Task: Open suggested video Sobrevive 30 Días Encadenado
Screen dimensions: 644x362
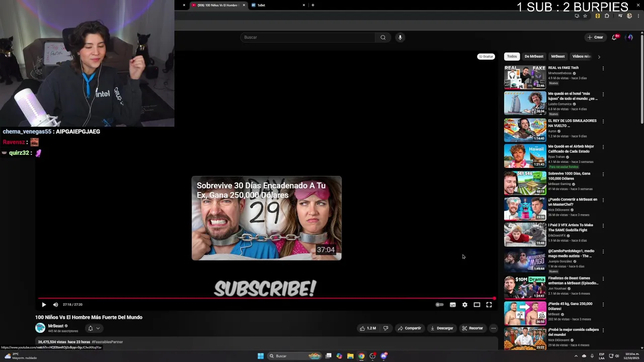Action: pos(266,218)
